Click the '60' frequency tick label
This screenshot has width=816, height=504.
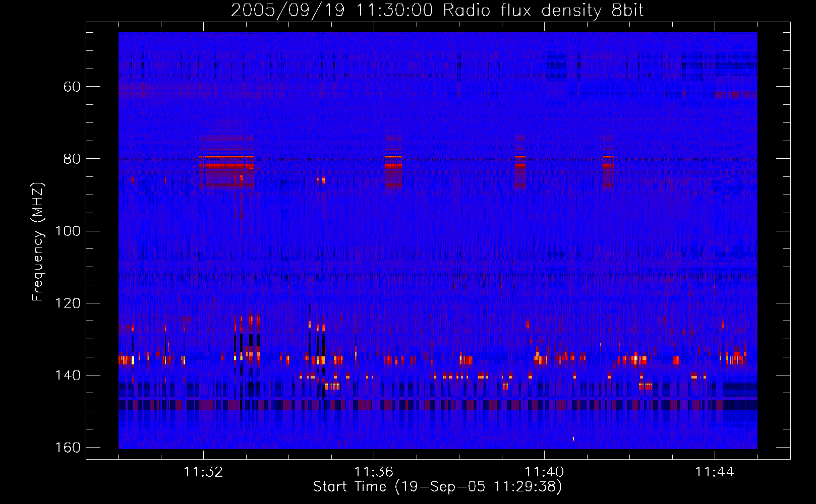point(72,87)
